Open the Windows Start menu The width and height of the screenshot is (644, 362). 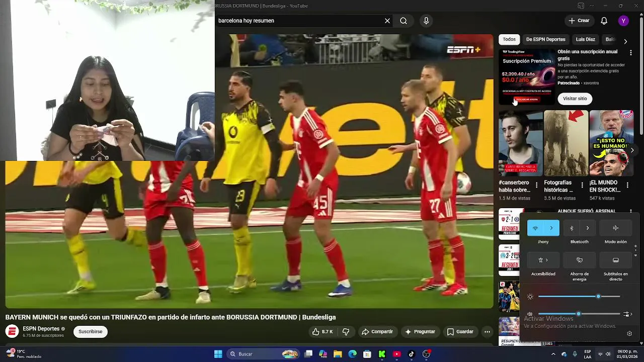(218, 354)
